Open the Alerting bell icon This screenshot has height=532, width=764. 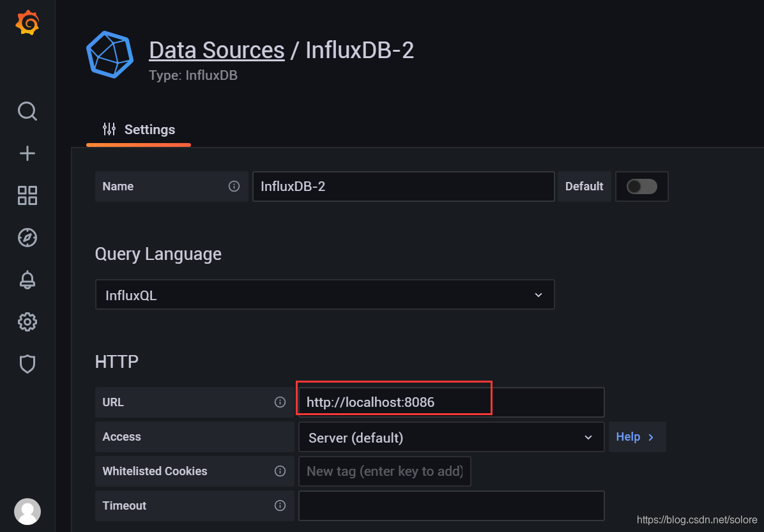pyautogui.click(x=27, y=280)
